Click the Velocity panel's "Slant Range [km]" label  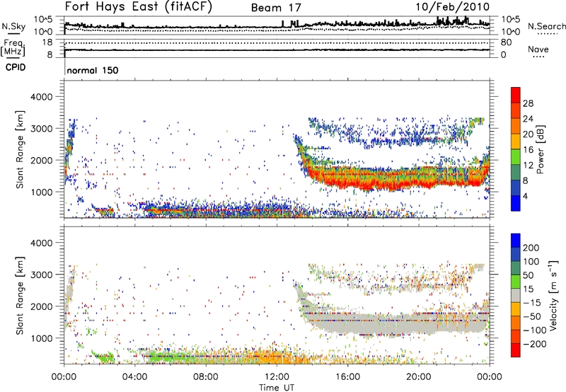click(x=21, y=296)
